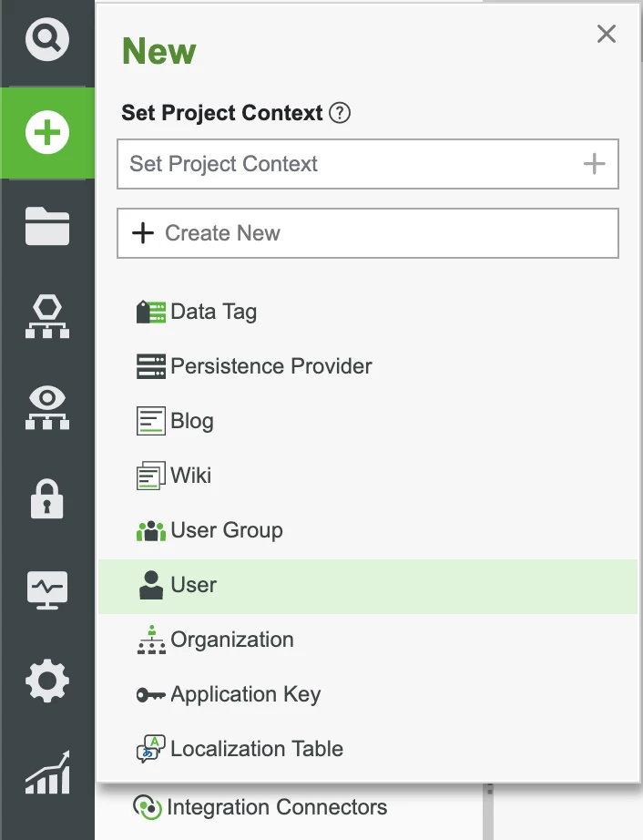Open the system health monitor icon
Viewport: 643px width, 840px height.
point(46,589)
